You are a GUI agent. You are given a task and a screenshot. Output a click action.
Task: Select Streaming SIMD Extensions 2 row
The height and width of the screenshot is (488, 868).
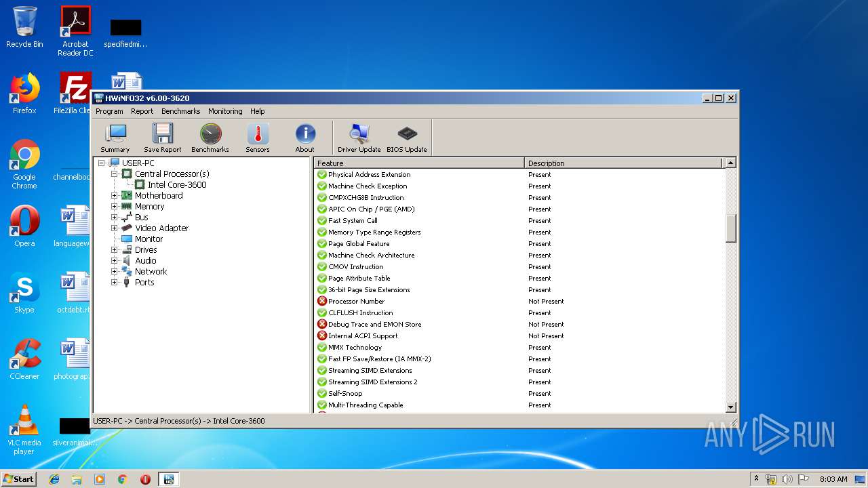pos(519,382)
